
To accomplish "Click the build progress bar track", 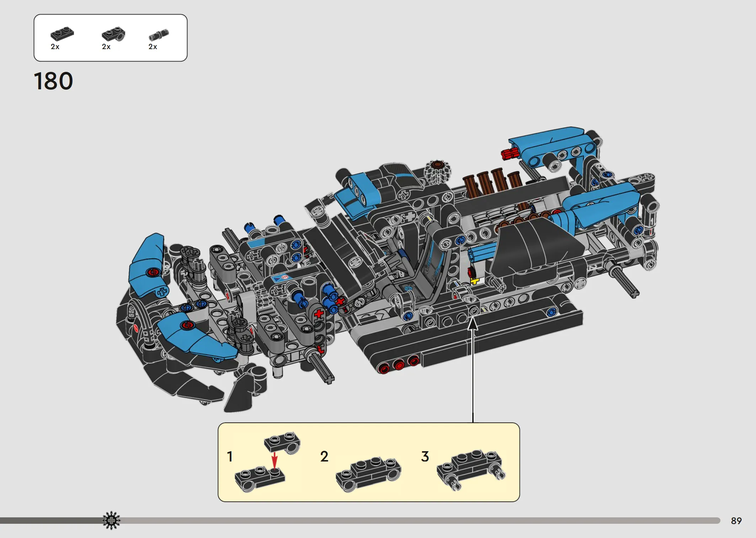I will click(x=360, y=521).
